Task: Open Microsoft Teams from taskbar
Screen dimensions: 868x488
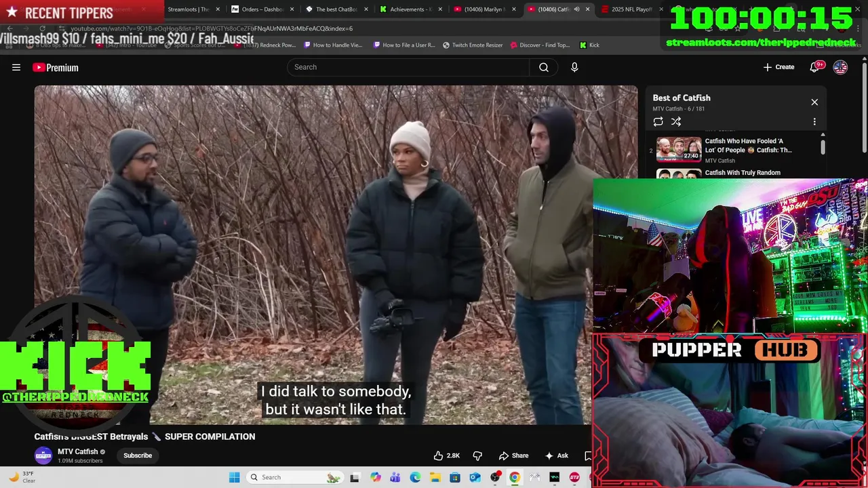Action: coord(395,477)
